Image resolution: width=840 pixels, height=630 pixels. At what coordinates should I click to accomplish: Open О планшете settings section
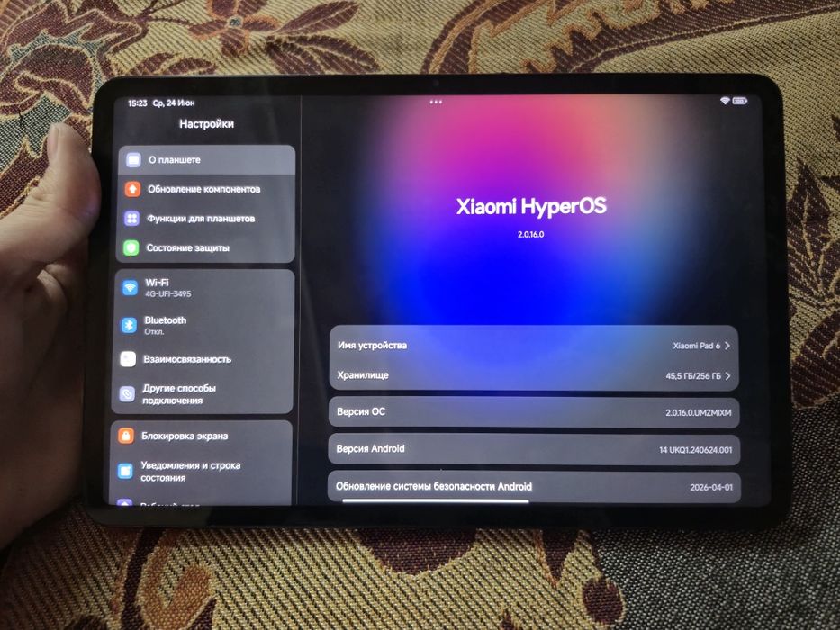[206, 159]
